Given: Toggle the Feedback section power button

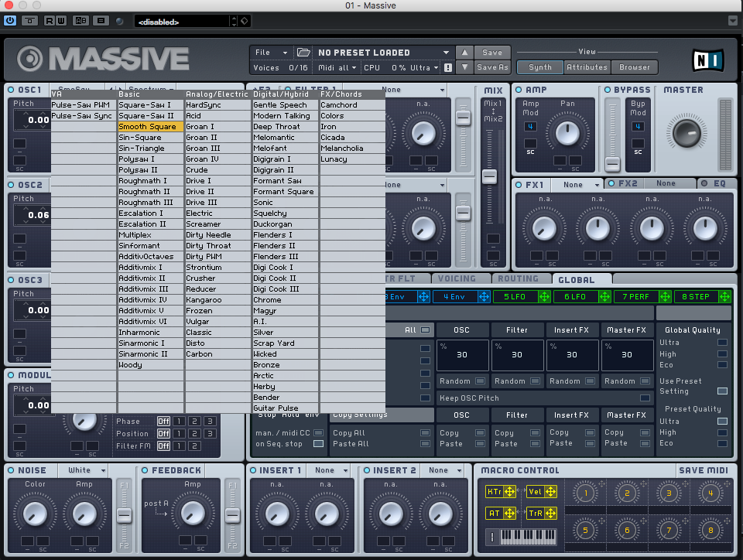Looking at the screenshot, I should (145, 470).
